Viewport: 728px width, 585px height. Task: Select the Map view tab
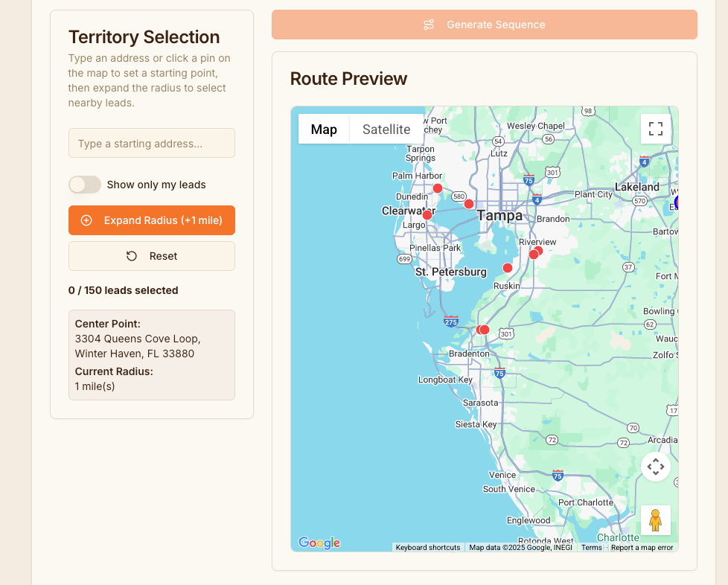tap(324, 130)
